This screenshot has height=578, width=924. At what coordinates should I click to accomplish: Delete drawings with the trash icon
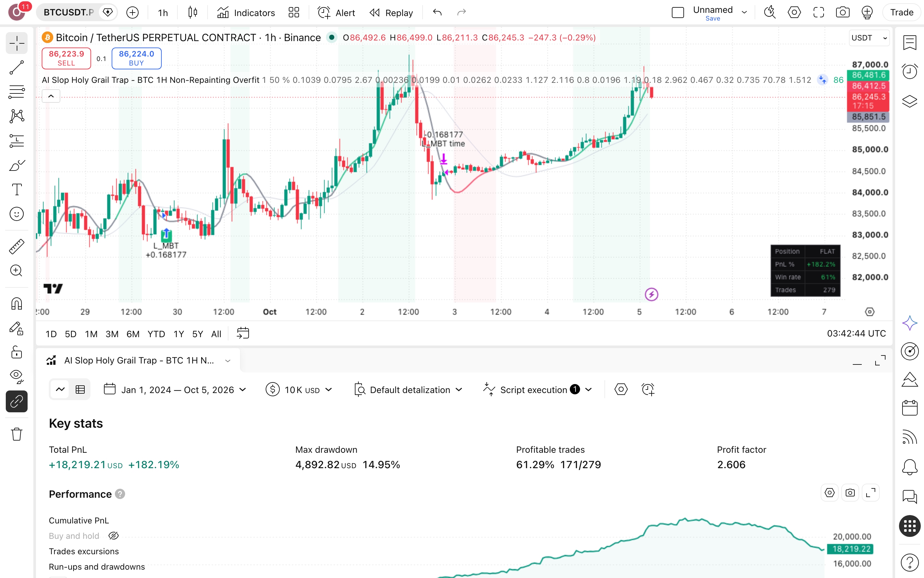(x=16, y=434)
